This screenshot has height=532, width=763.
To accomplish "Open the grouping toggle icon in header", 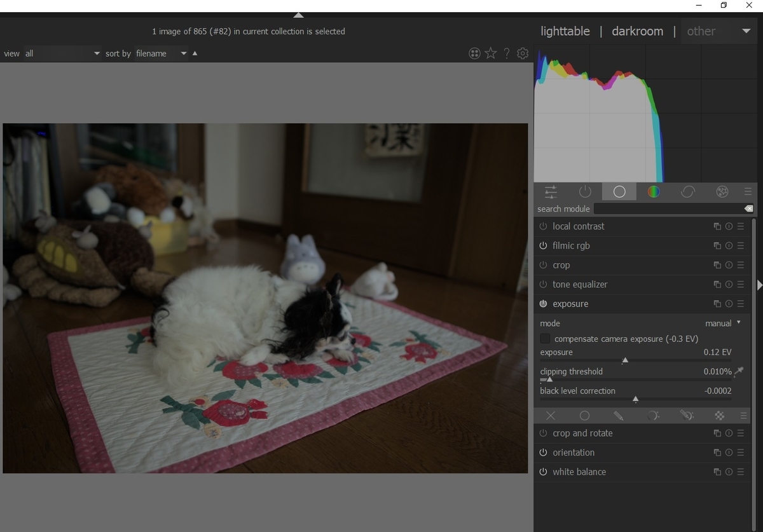I will (x=474, y=53).
